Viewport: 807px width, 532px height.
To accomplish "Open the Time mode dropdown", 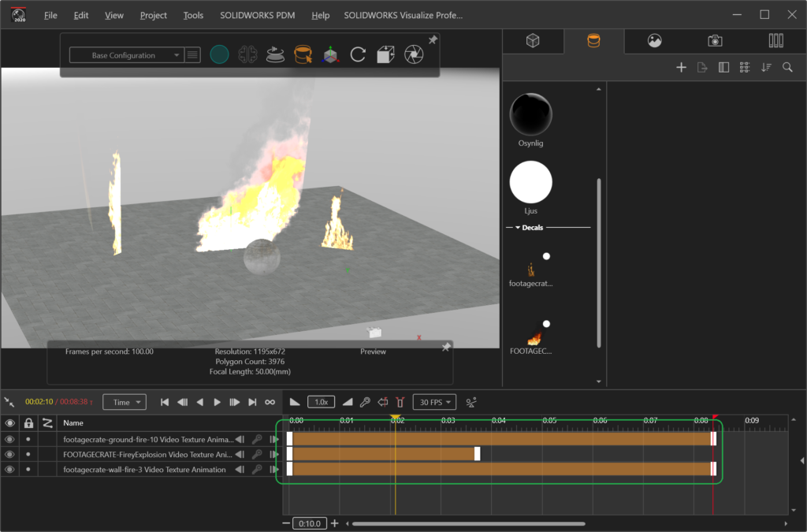I will coord(125,402).
